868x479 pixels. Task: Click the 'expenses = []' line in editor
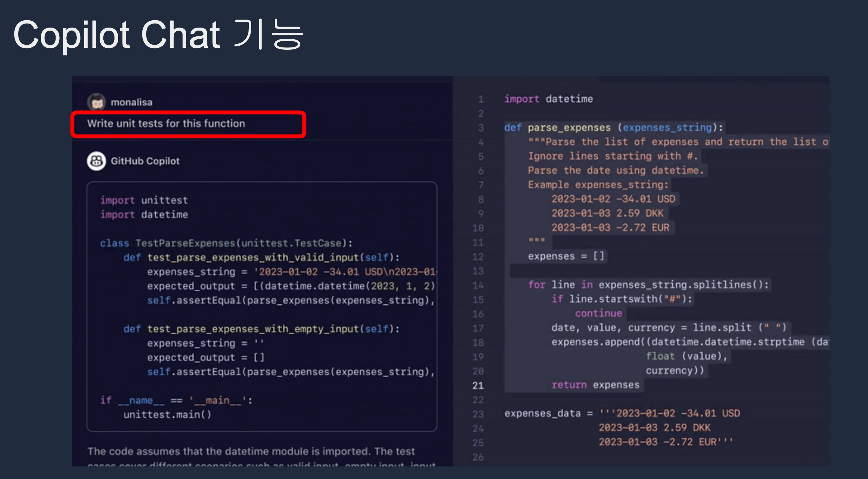tap(566, 256)
